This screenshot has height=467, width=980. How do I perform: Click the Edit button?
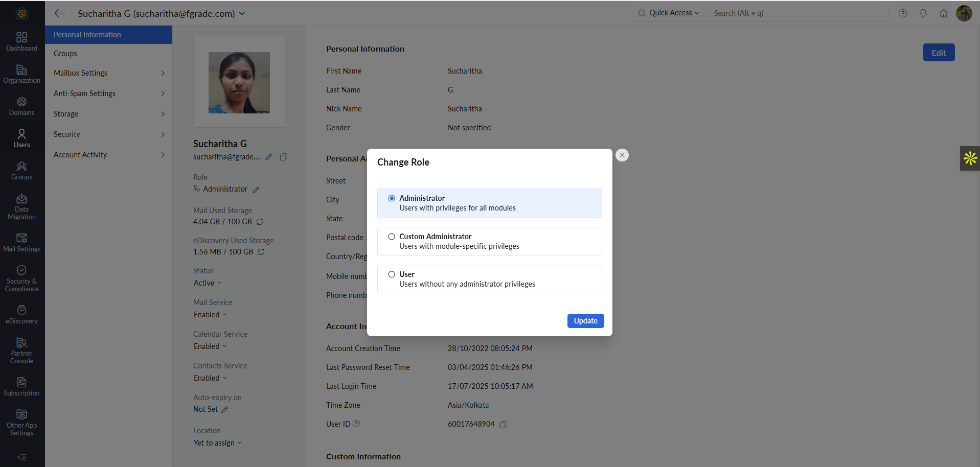coord(938,53)
